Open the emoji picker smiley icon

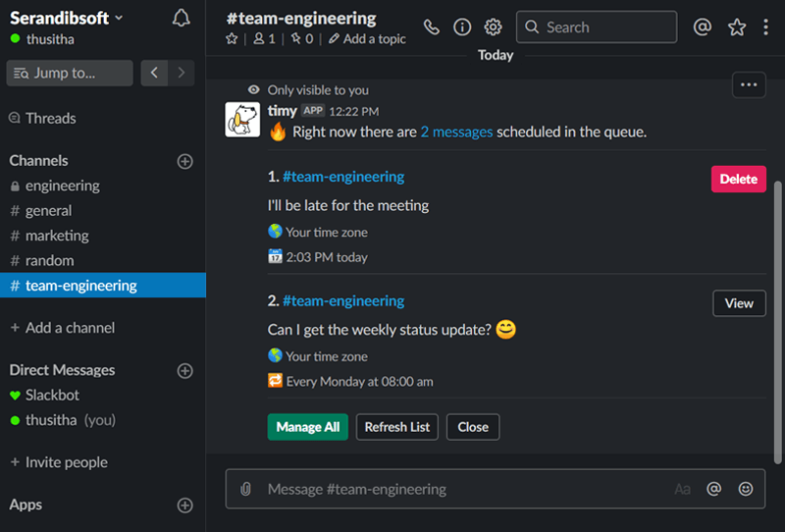746,489
